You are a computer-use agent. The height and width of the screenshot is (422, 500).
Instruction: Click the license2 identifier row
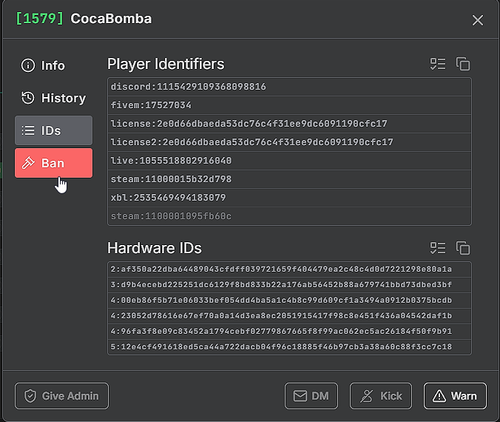(x=289, y=142)
